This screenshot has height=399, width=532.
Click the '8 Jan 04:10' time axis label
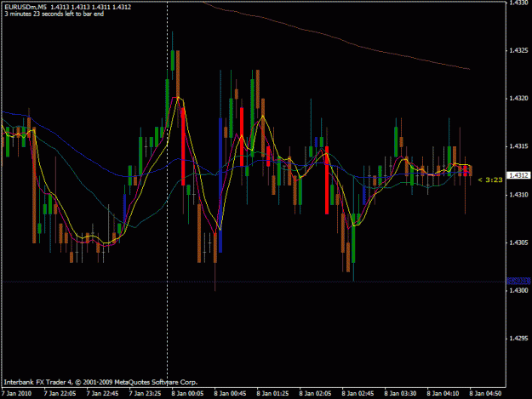[x=443, y=394]
